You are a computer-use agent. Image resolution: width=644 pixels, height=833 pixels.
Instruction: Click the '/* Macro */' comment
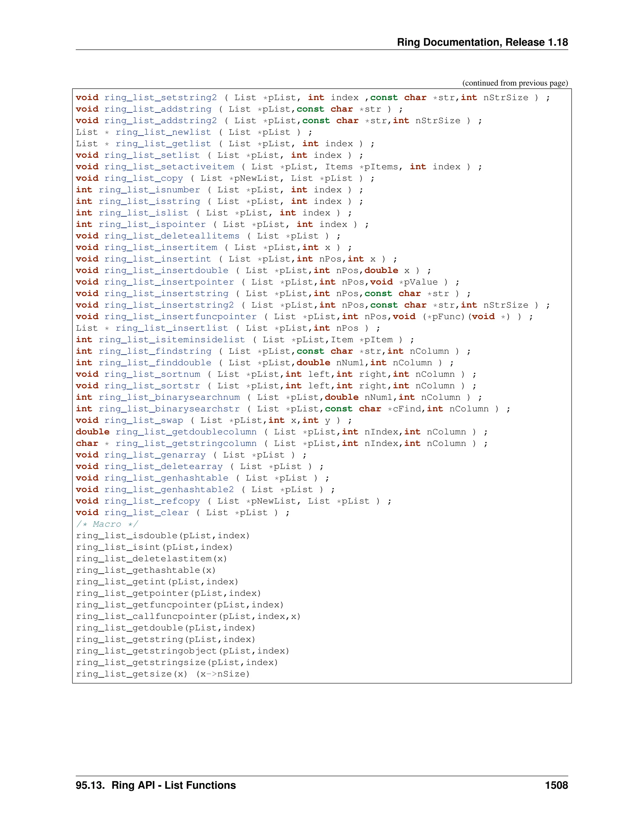[107, 524]
